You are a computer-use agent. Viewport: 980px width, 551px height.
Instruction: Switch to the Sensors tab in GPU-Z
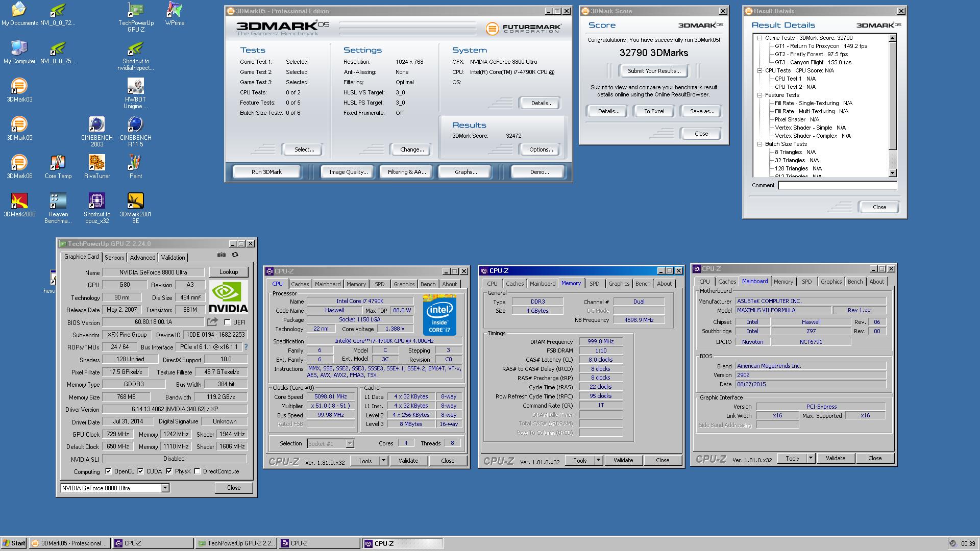114,258
